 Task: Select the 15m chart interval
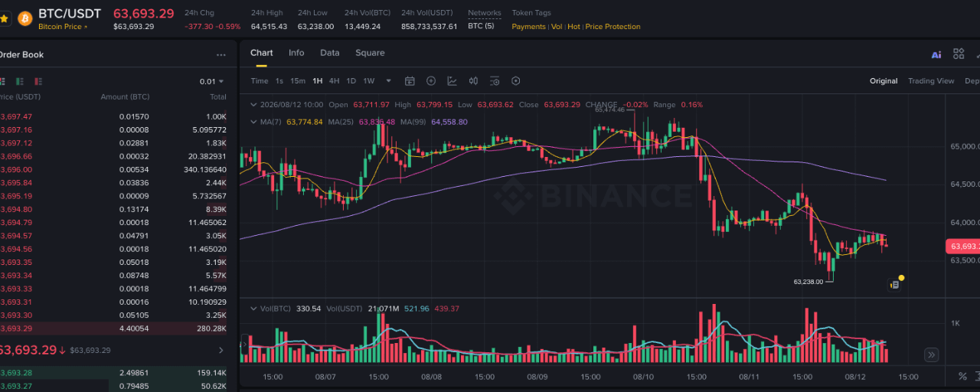point(298,81)
